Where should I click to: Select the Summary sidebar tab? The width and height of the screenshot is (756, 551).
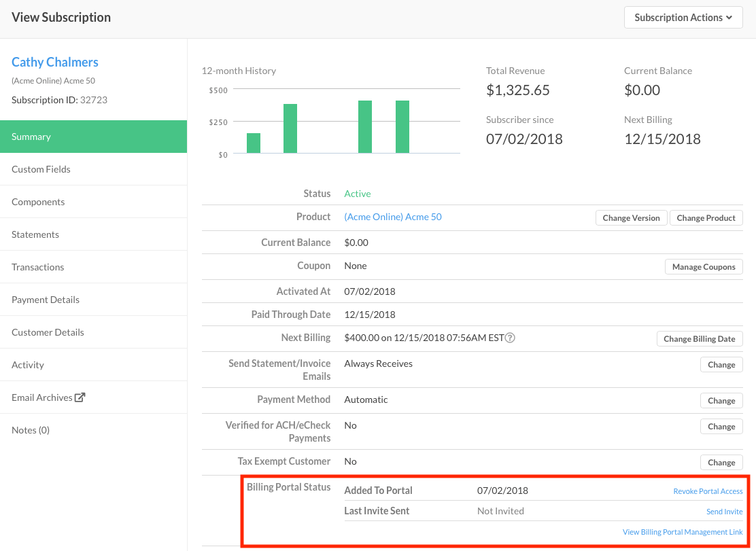31,136
